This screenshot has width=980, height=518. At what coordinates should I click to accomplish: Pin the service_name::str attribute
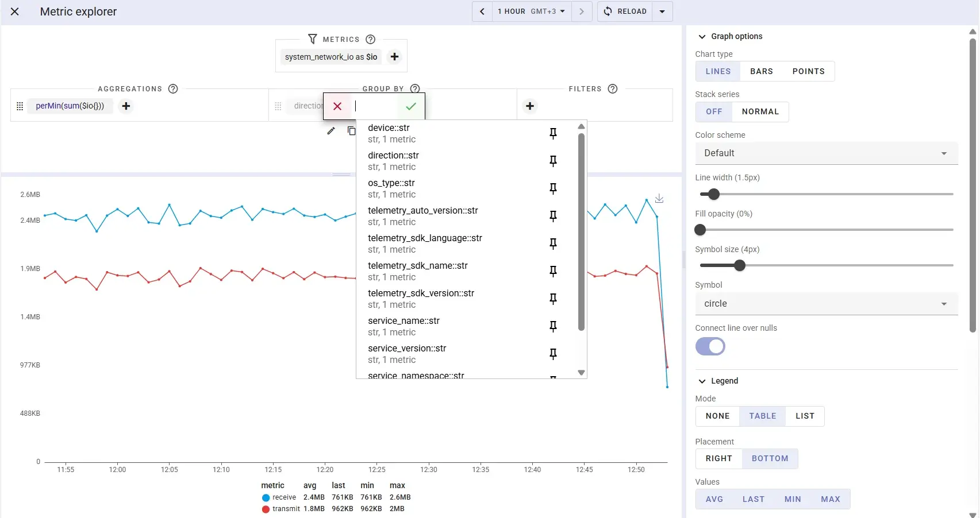[553, 326]
